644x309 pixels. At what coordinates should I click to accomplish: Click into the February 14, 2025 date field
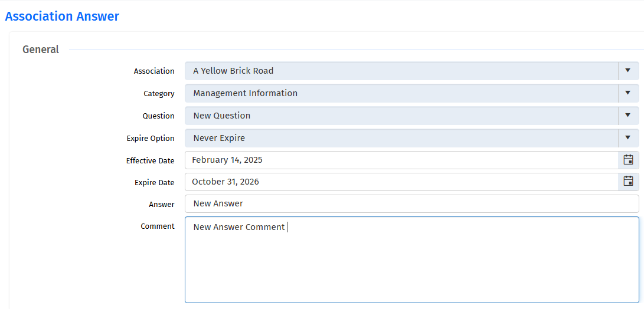pyautogui.click(x=401, y=160)
